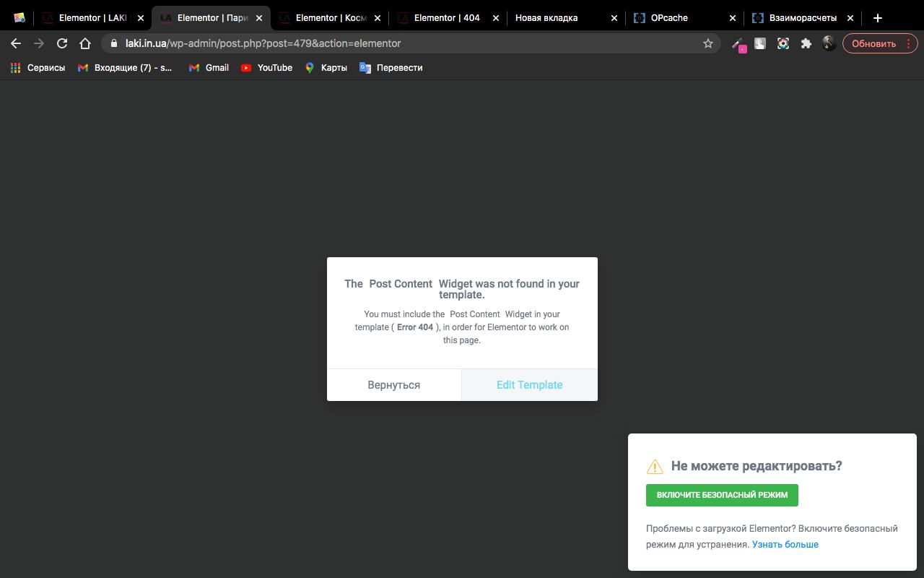Click Edit Template in dialog
Screen dimensions: 924x578
pyautogui.click(x=529, y=385)
